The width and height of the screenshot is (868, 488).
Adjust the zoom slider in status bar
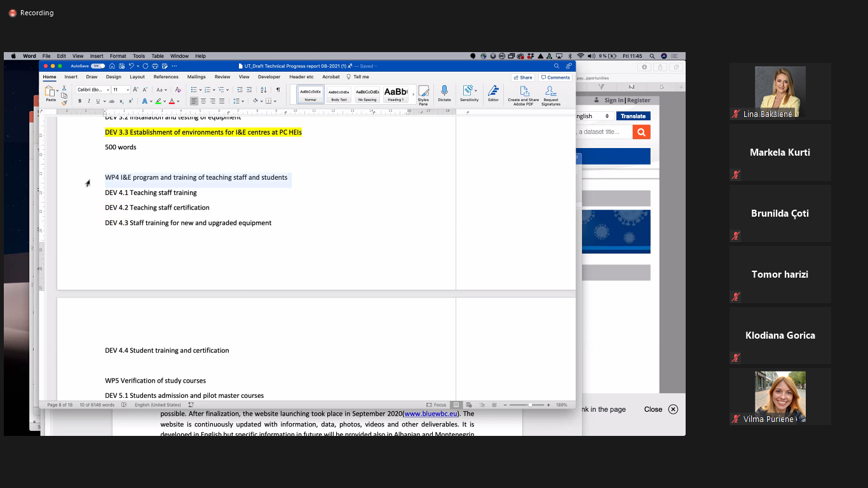coord(529,405)
